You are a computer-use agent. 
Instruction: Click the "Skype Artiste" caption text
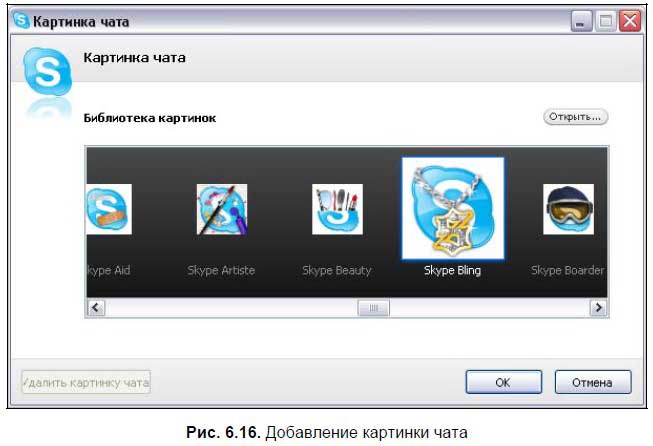coord(222,270)
